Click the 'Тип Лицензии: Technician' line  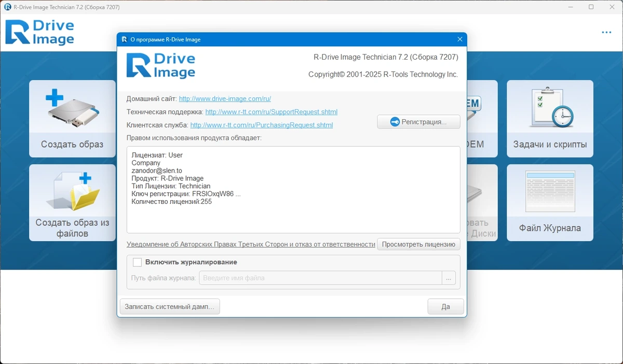pyautogui.click(x=171, y=186)
